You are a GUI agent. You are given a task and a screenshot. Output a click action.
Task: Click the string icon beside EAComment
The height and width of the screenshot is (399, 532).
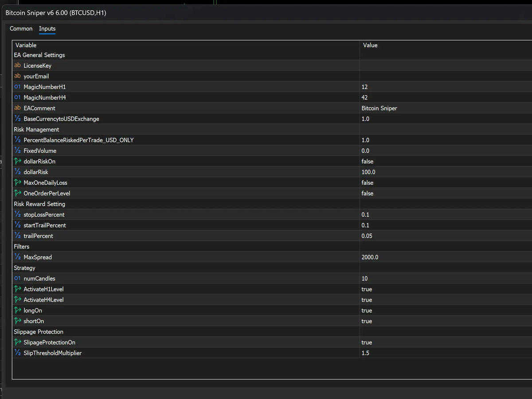(x=17, y=108)
